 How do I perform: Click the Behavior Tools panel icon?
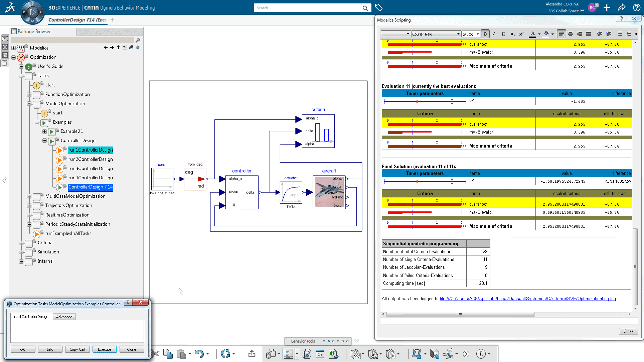[303, 341]
